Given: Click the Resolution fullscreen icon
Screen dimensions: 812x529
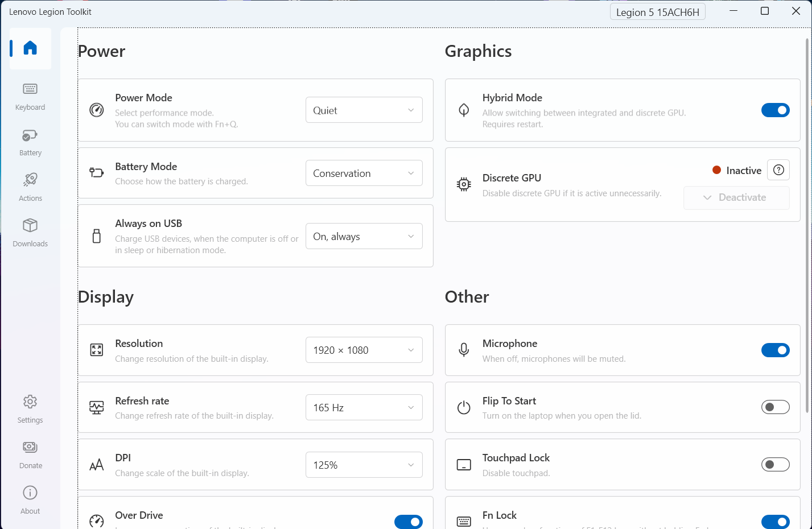Looking at the screenshot, I should coord(97,350).
